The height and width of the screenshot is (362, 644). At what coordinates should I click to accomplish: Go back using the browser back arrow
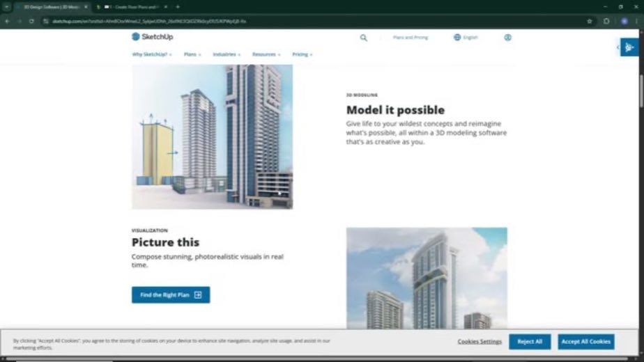(x=8, y=21)
